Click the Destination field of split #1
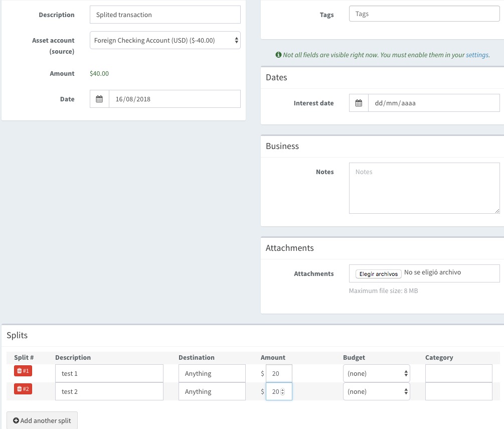The image size is (504, 429). [x=212, y=373]
